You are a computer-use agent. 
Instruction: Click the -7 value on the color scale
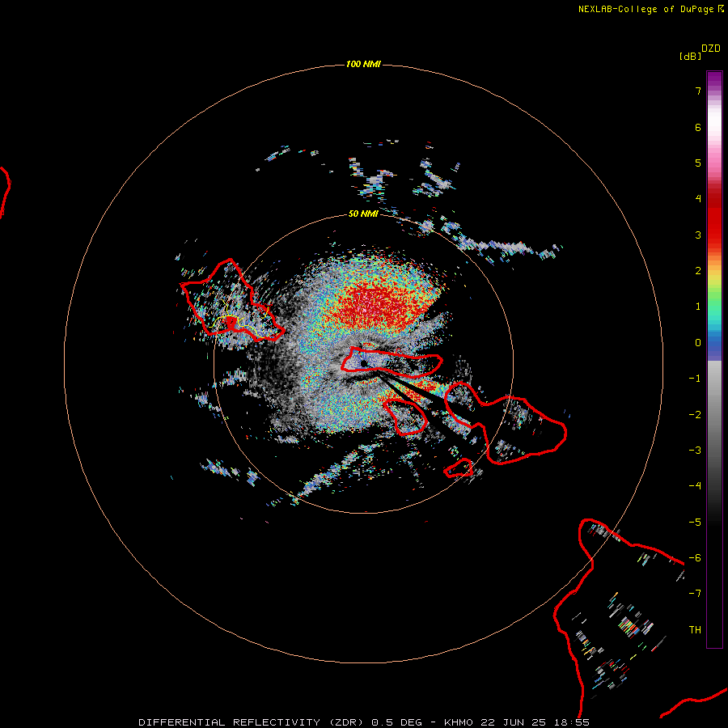[x=695, y=594]
